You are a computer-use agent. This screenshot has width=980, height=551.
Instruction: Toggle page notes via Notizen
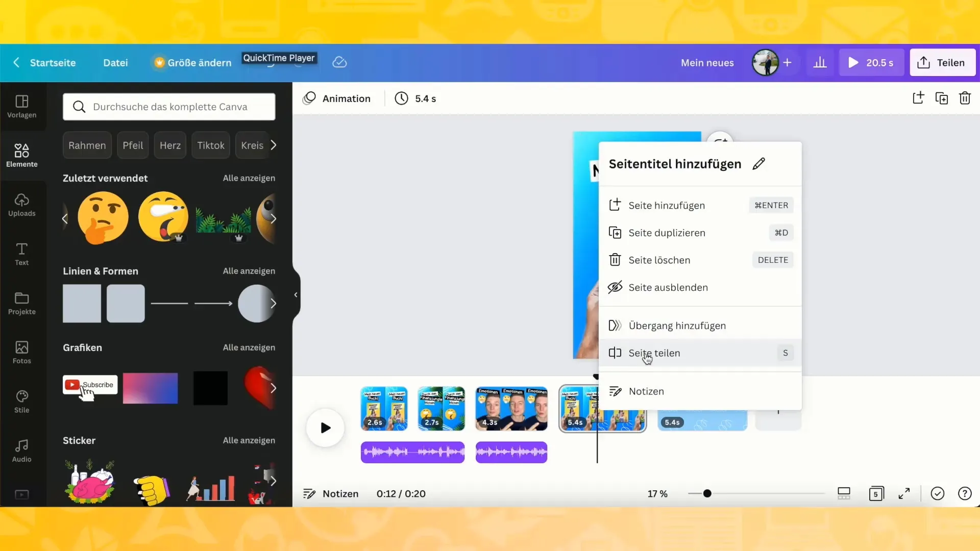point(646,391)
